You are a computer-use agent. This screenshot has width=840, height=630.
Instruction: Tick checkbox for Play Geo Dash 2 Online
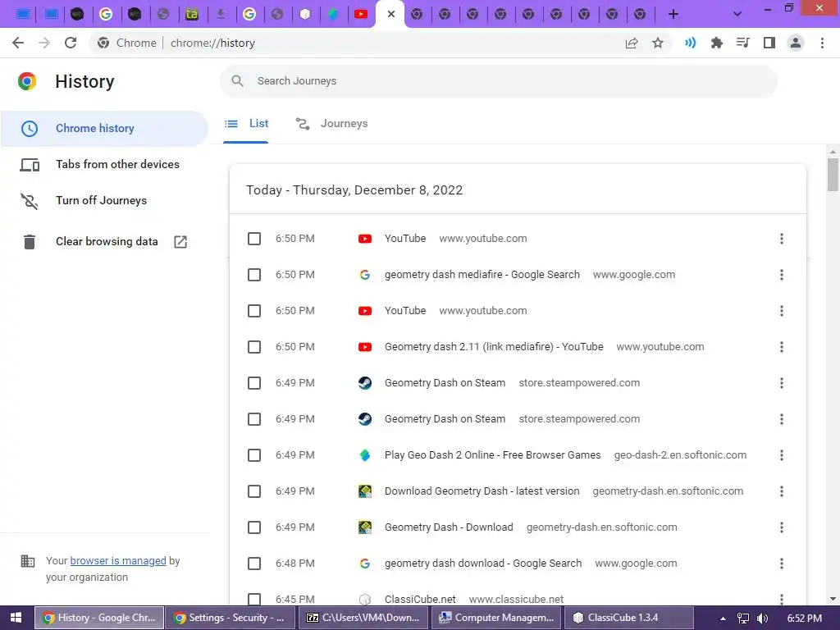point(254,455)
